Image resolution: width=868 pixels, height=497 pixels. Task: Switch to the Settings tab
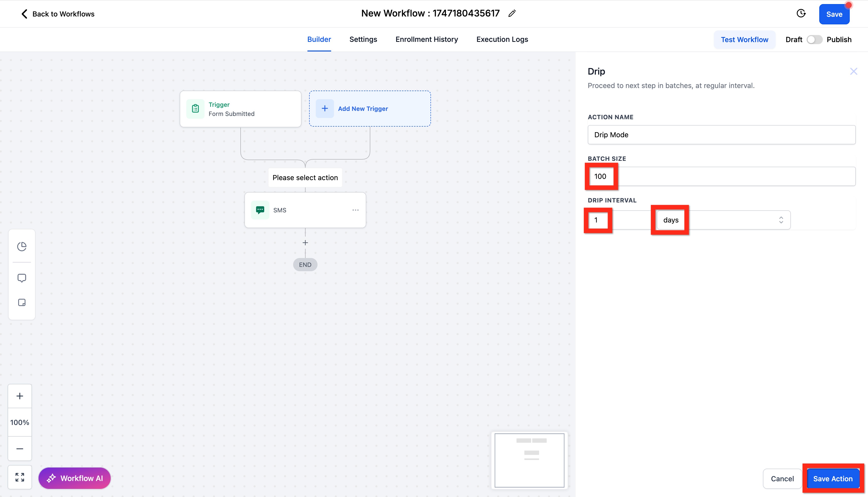click(363, 39)
